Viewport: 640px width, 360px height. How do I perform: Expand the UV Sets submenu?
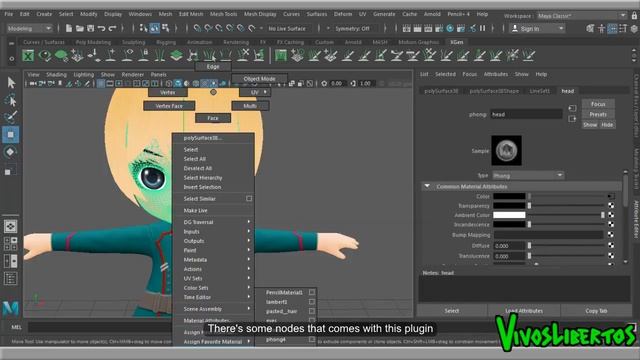click(x=213, y=278)
